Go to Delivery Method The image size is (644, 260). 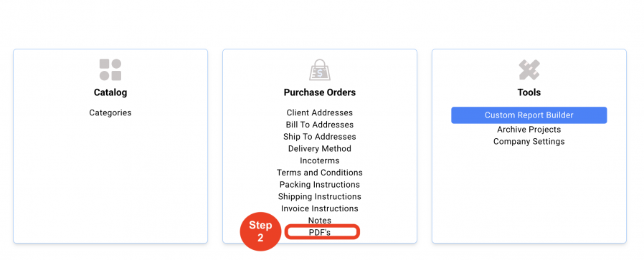tap(320, 148)
